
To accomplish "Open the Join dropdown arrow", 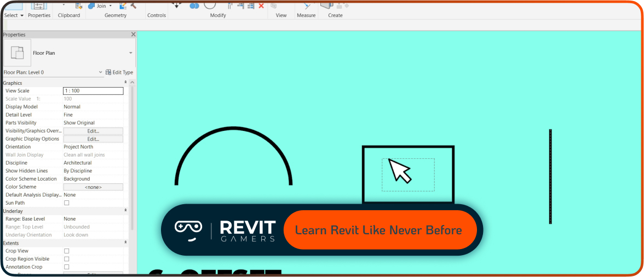I will tap(110, 6).
